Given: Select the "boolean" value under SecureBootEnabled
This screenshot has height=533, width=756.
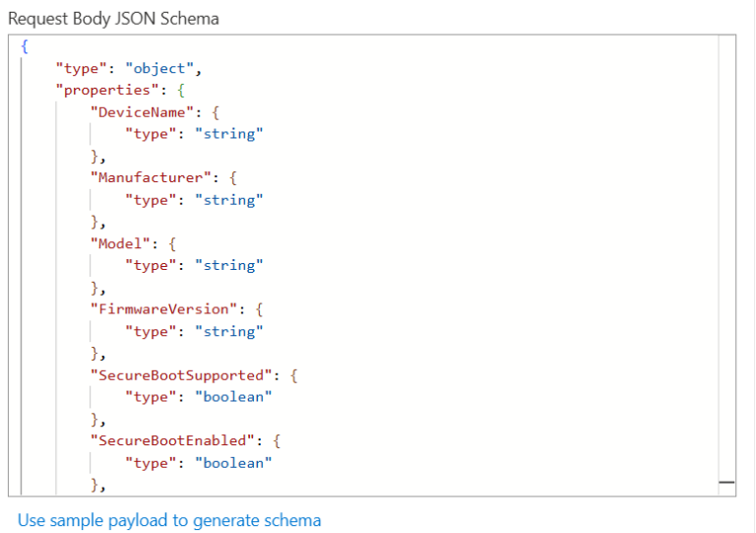Looking at the screenshot, I should click(233, 463).
